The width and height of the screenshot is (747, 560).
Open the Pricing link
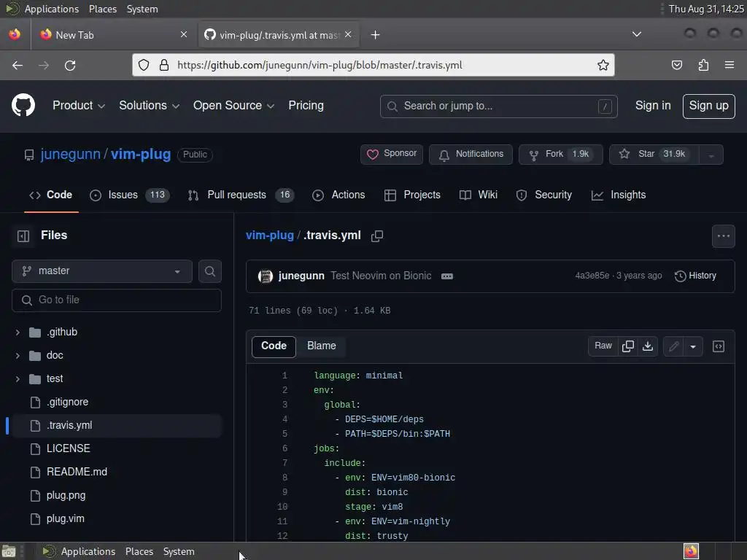click(306, 106)
